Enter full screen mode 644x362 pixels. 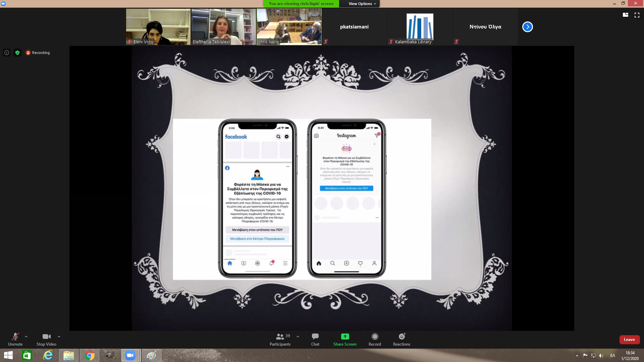tap(637, 15)
